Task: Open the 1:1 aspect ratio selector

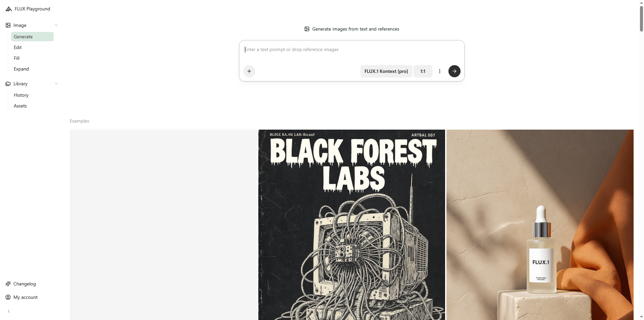Action: pyautogui.click(x=423, y=71)
